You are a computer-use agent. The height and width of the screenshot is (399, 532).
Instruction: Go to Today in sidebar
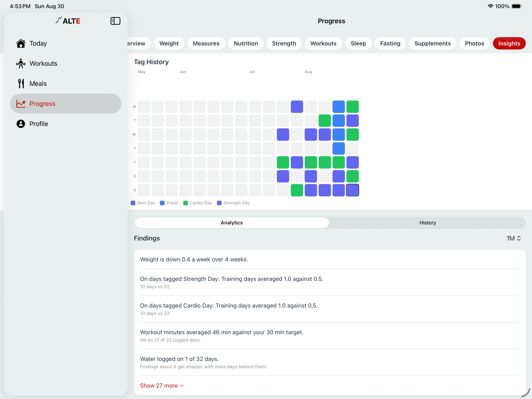pyautogui.click(x=66, y=43)
